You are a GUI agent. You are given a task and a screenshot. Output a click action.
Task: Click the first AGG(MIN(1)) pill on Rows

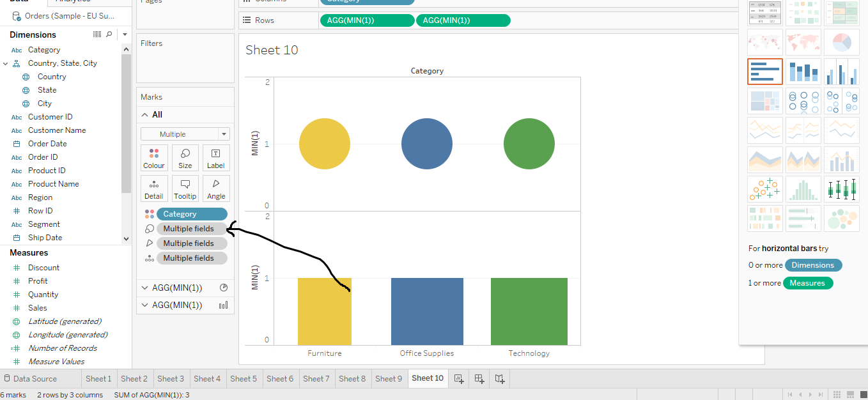[367, 20]
